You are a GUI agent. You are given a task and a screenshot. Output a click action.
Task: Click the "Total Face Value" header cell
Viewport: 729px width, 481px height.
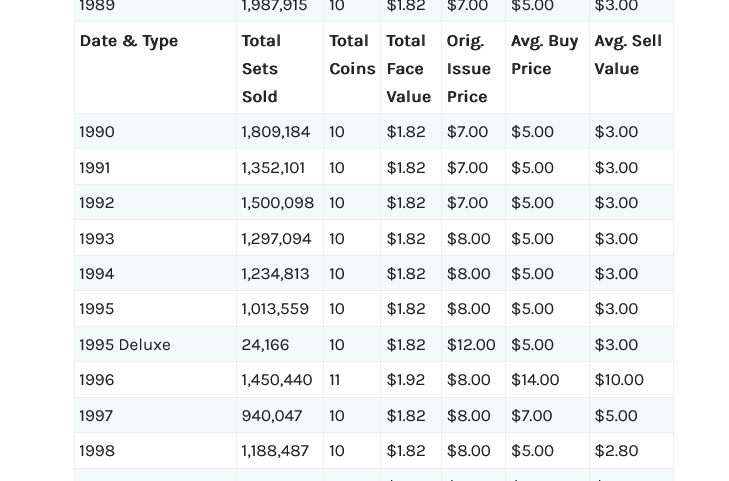(x=408, y=68)
